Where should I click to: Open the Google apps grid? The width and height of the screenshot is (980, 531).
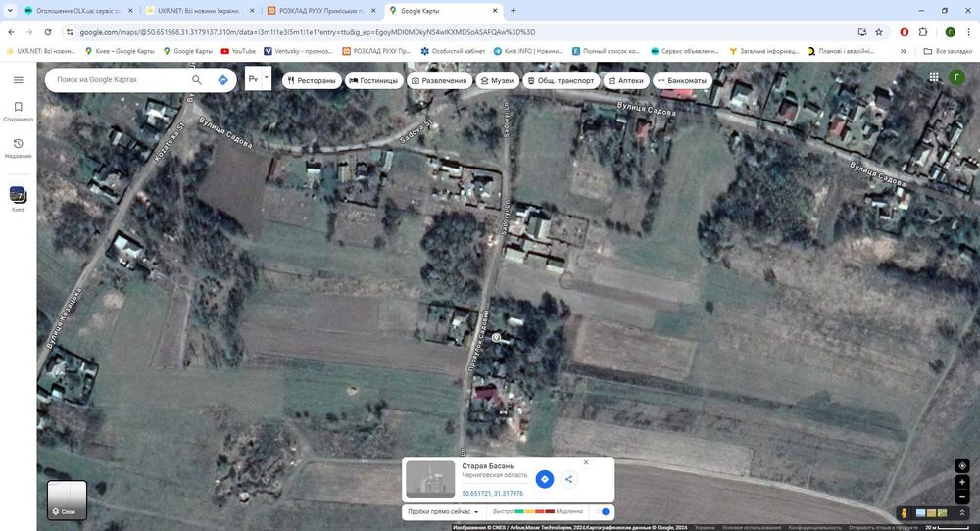click(934, 77)
